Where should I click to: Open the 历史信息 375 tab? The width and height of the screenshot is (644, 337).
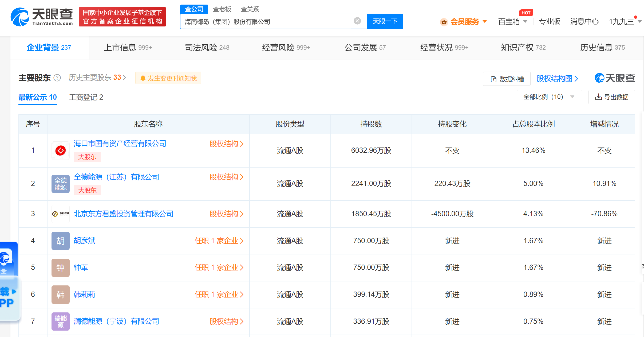click(603, 48)
